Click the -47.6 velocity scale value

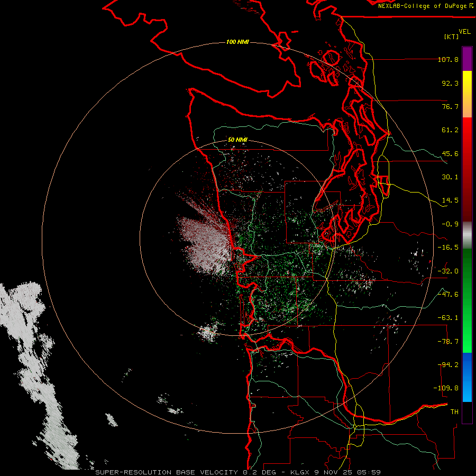(x=448, y=295)
